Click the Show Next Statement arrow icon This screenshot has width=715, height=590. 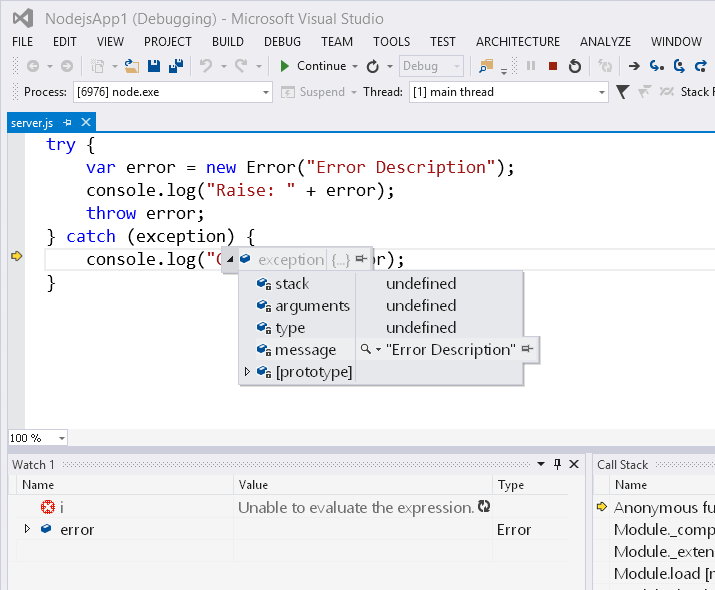point(634,66)
